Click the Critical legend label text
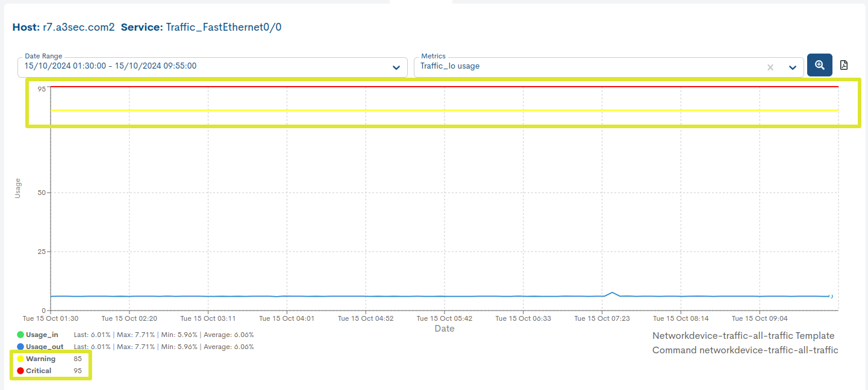The width and height of the screenshot is (868, 390). (39, 371)
